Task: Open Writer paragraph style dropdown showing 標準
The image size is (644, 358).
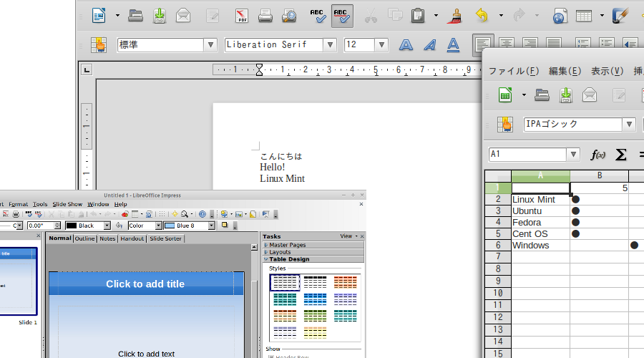Action: tap(210, 45)
